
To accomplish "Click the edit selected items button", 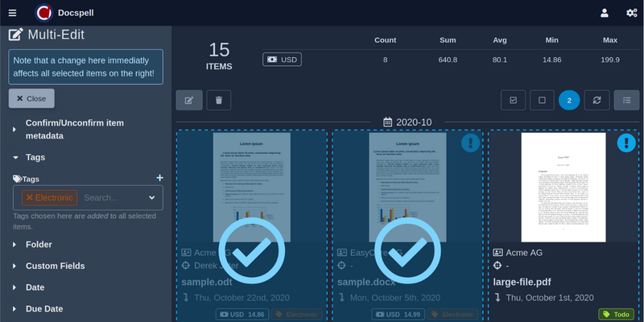I will (189, 100).
